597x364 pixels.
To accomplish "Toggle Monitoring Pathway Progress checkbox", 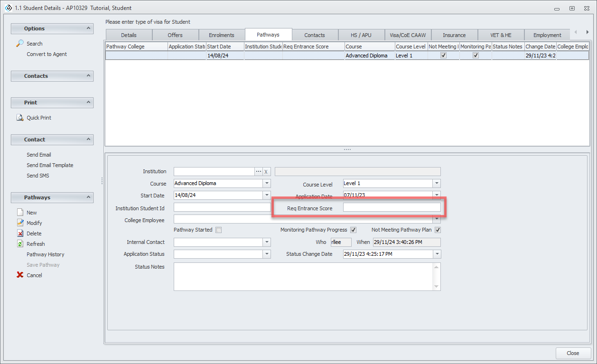I will click(x=353, y=230).
